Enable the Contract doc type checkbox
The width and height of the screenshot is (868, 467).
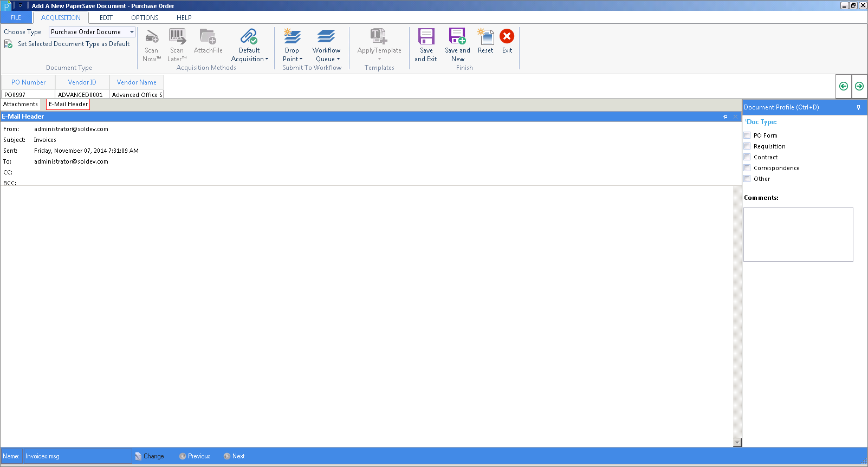pos(747,157)
